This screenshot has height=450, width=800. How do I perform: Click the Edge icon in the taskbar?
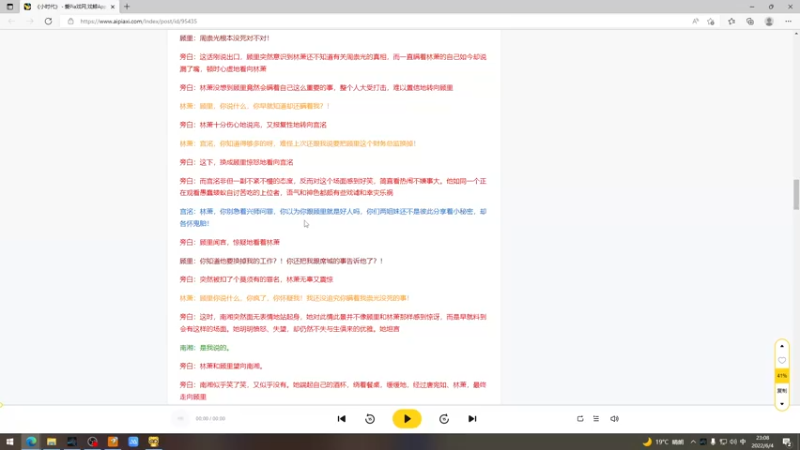pos(31,442)
